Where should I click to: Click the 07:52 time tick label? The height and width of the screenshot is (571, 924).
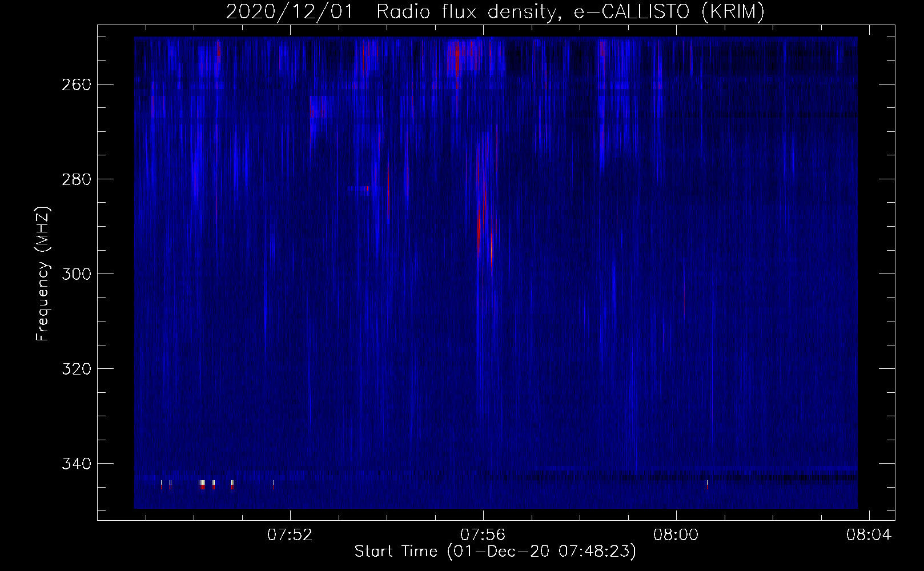coord(290,535)
